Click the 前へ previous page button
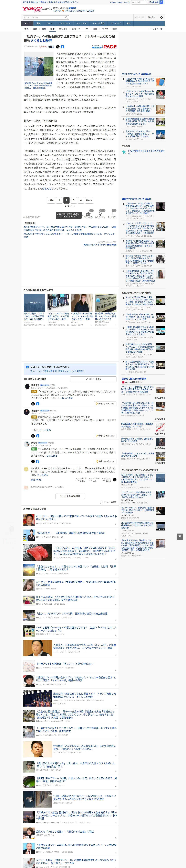 51,200
